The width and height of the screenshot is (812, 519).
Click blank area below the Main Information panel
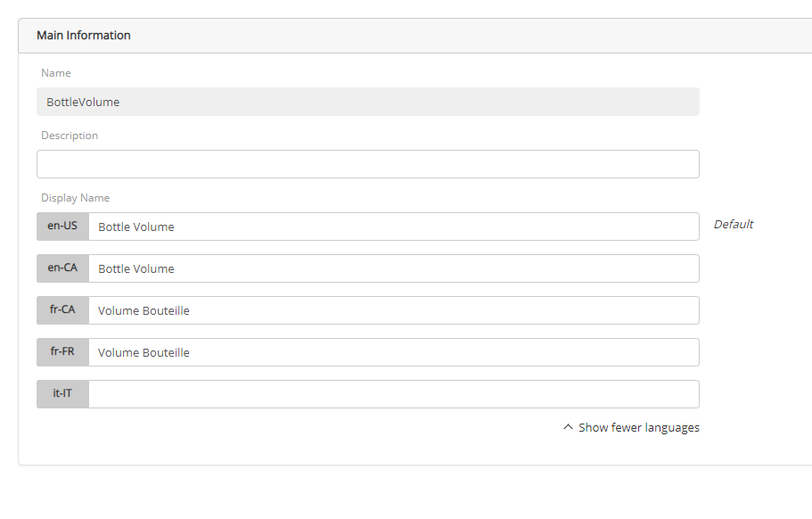point(401,495)
